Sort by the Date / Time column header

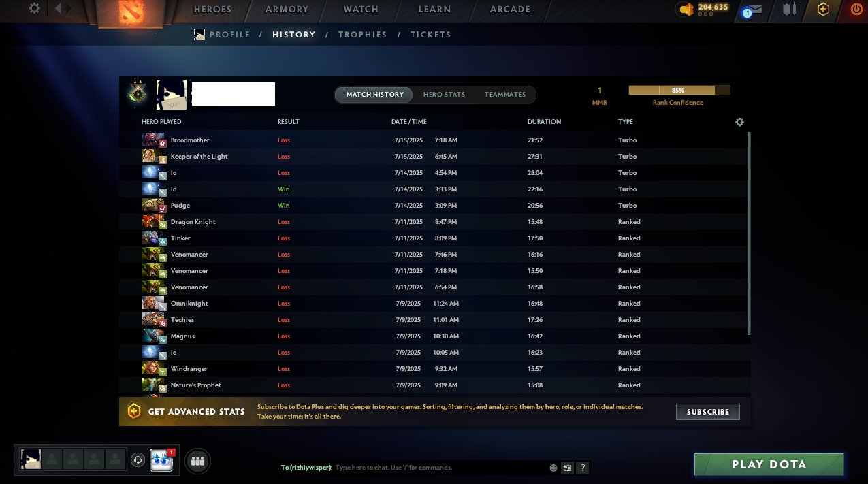[x=409, y=122]
